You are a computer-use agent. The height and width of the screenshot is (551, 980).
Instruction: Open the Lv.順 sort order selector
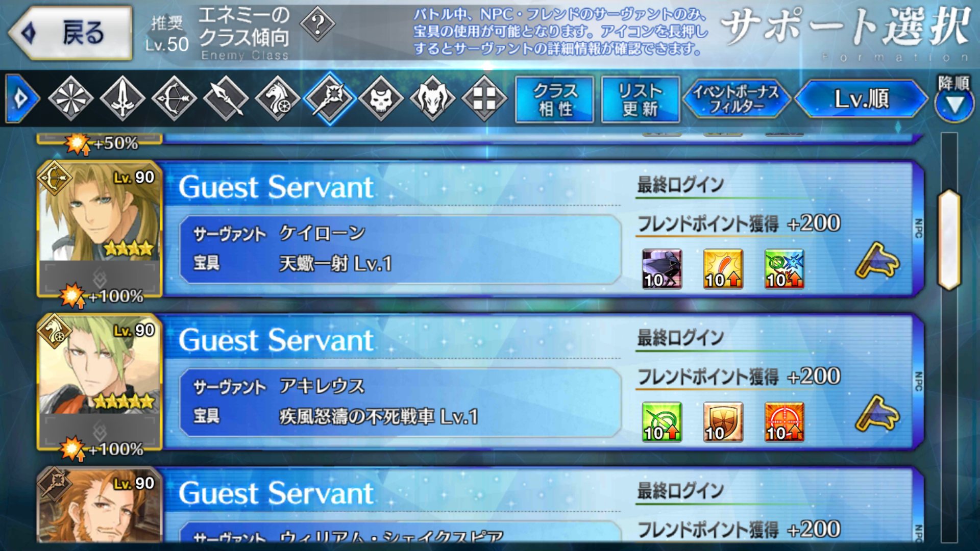pyautogui.click(x=862, y=98)
